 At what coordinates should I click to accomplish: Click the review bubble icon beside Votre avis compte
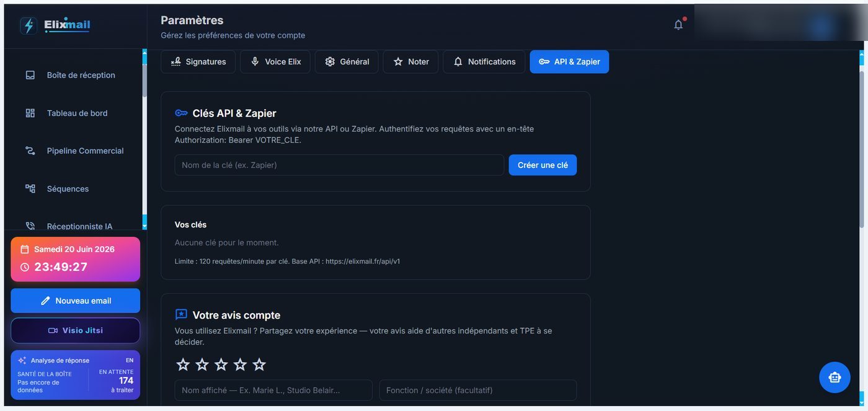[181, 314]
